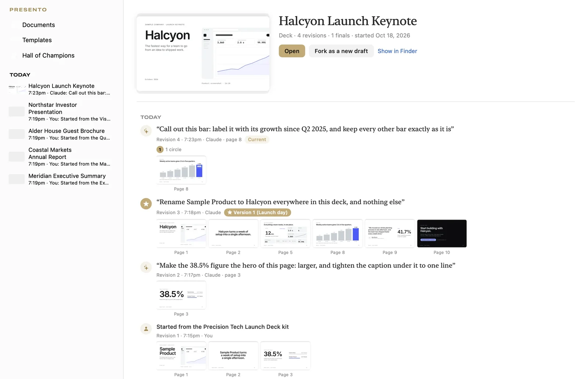The width and height of the screenshot is (588, 379).
Task: Click the Page 8 bar chart thumbnail in Revision 3
Action: pos(338,234)
